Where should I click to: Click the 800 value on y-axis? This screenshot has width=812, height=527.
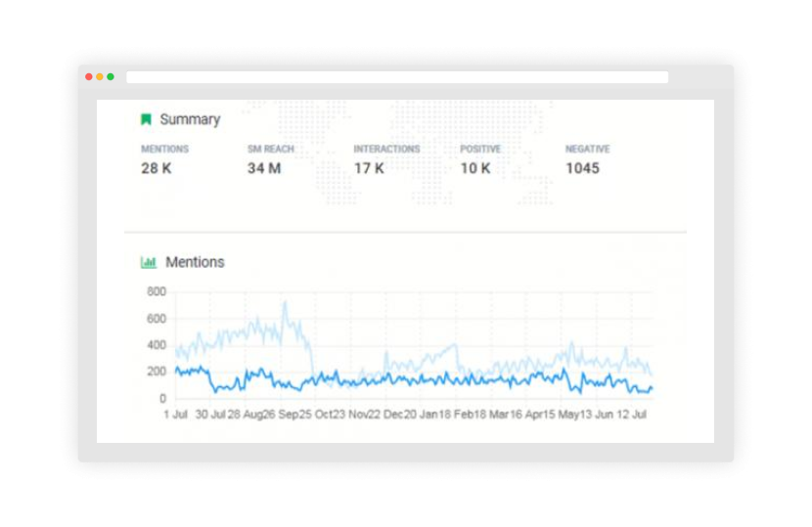coord(156,291)
